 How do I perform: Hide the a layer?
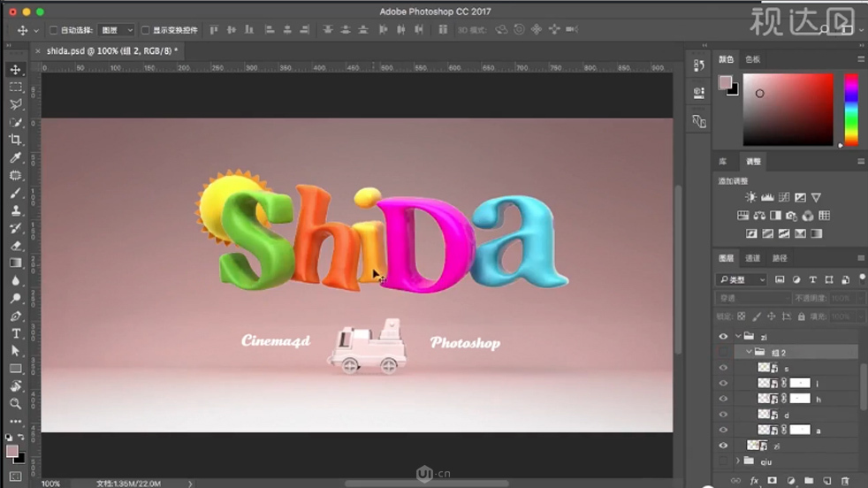tap(723, 430)
